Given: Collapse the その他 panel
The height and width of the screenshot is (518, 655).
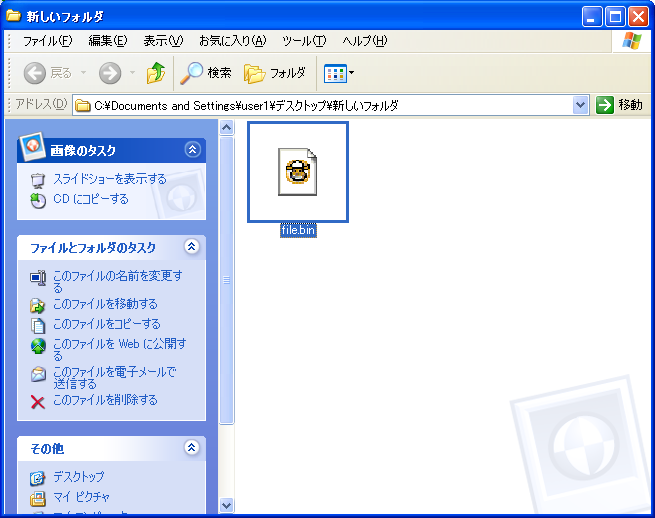Looking at the screenshot, I should click(x=191, y=447).
